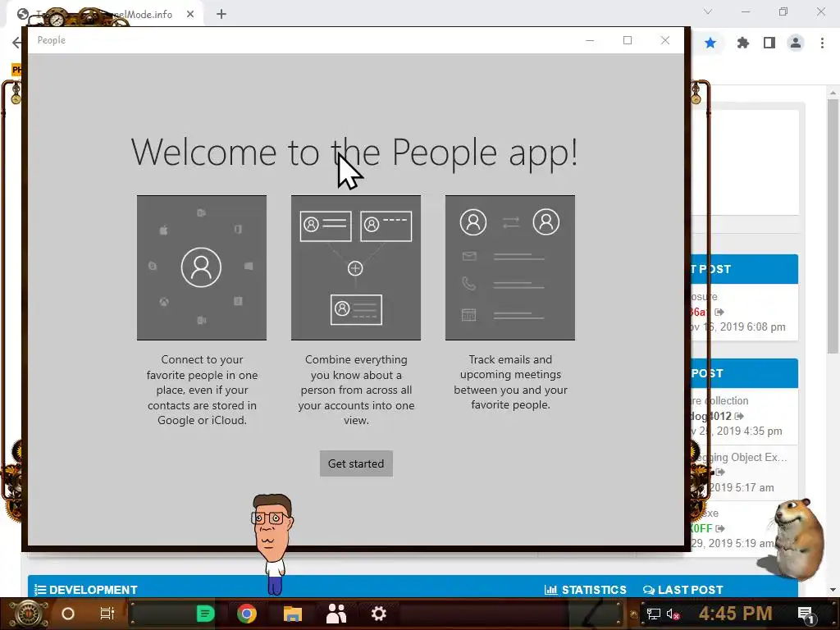Toggle the Chrome side panel icon
Image resolution: width=840 pixels, height=630 pixels.
769,43
